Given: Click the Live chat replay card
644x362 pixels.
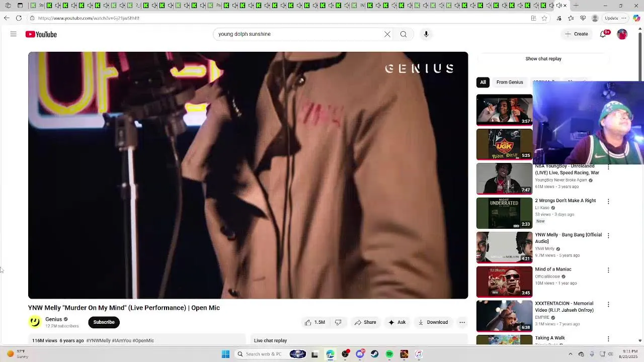Looking at the screenshot, I should tap(360, 340).
